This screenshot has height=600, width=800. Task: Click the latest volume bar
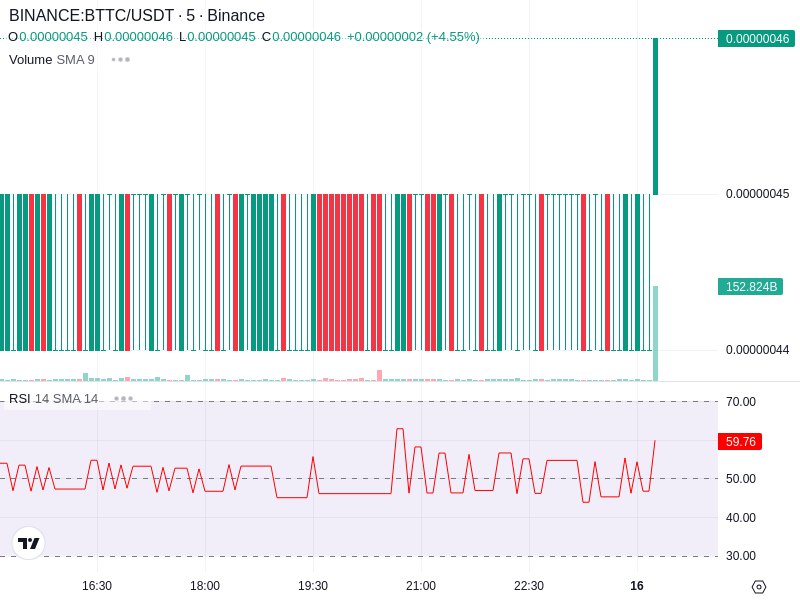point(655,333)
